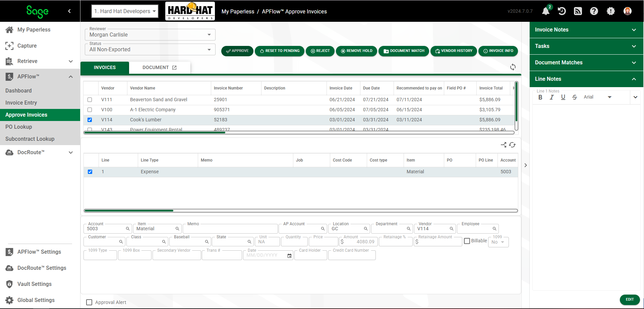Click into the Memo input field

tap(230, 229)
